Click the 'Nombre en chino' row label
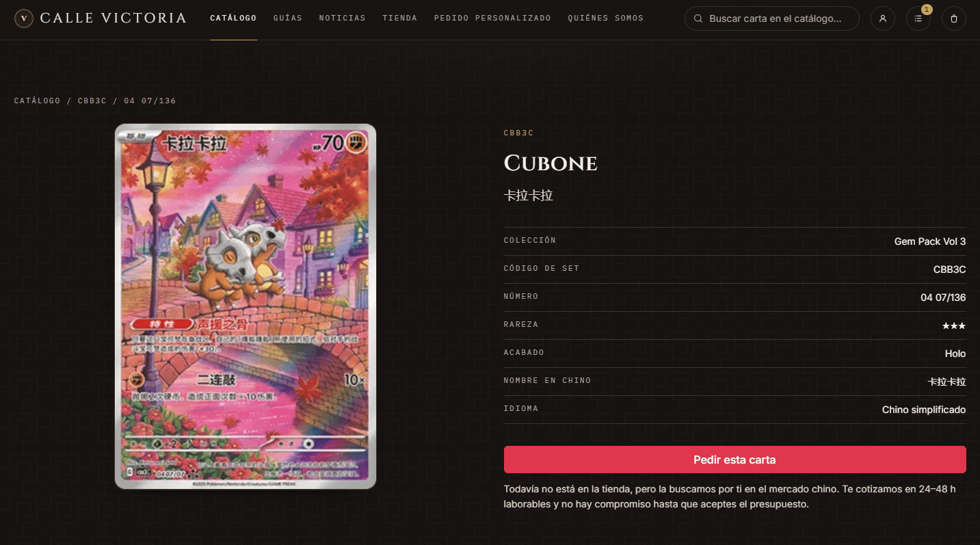This screenshot has height=545, width=980. [548, 381]
